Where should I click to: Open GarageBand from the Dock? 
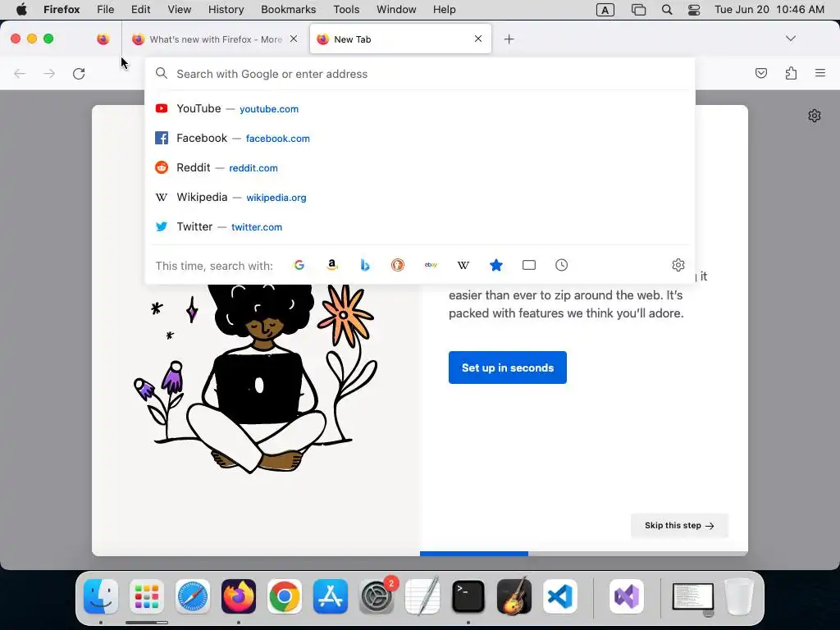[514, 596]
